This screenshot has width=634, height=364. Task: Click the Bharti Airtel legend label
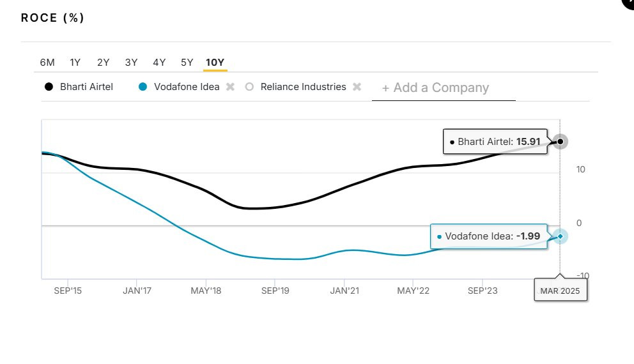(86, 87)
